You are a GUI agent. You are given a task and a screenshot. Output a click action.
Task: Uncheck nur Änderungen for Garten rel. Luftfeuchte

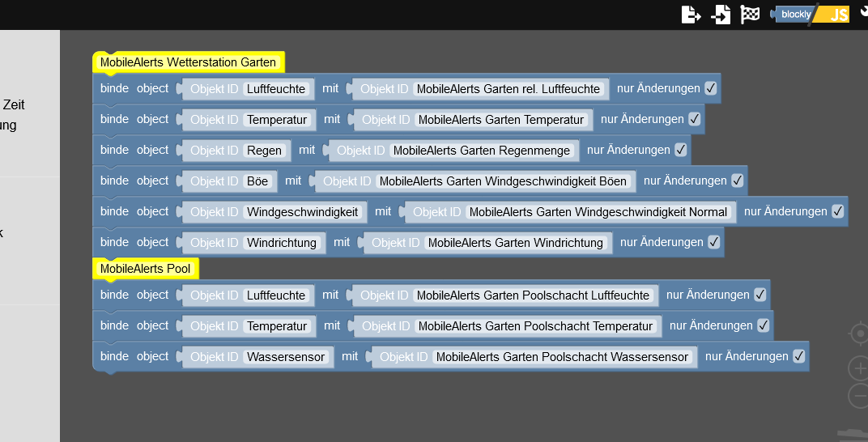(711, 88)
